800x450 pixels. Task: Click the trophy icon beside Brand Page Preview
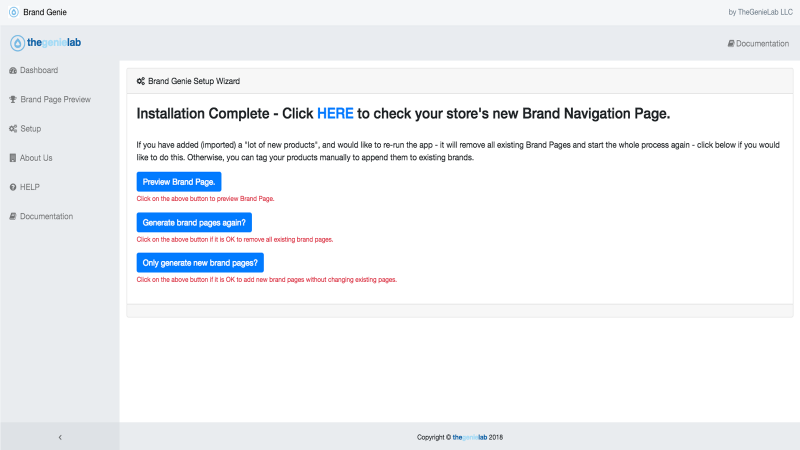coord(13,99)
